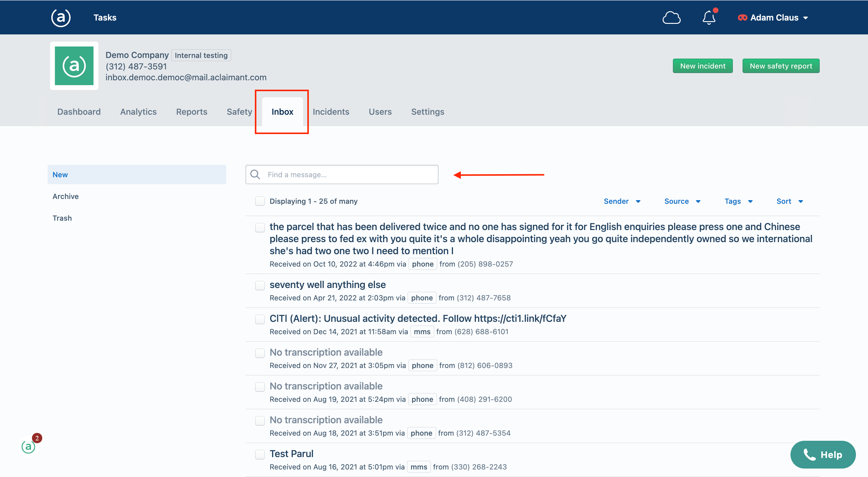
Task: Click the mms tag on Aug 16 message
Action: coord(419,466)
